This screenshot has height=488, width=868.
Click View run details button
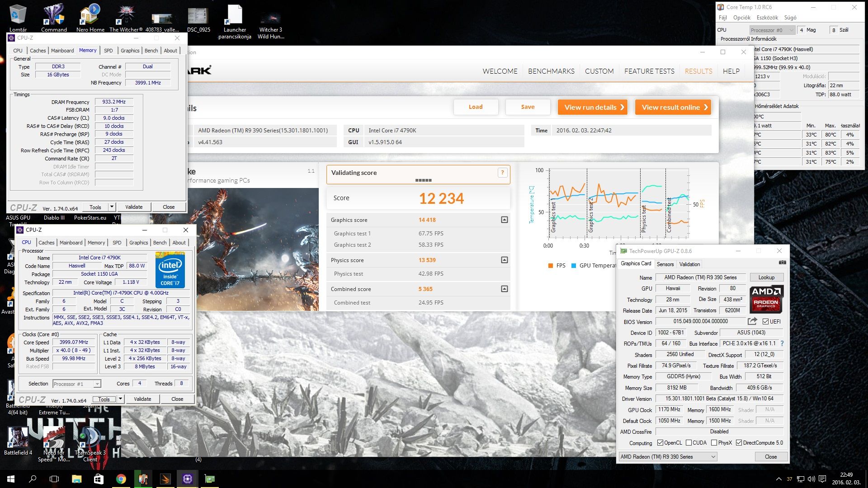pyautogui.click(x=593, y=107)
